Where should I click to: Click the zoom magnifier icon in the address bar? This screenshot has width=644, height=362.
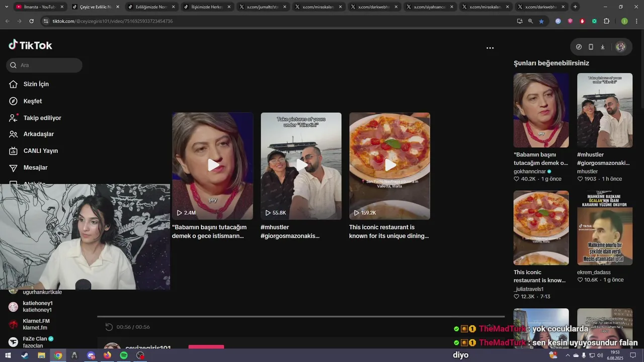530,21
